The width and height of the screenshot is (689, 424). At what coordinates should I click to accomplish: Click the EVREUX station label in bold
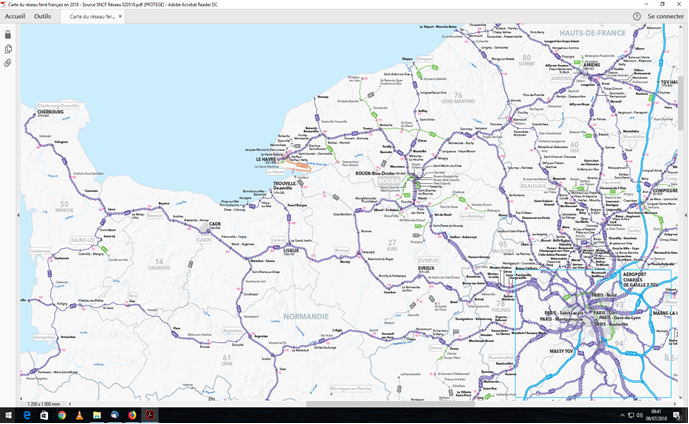click(426, 268)
